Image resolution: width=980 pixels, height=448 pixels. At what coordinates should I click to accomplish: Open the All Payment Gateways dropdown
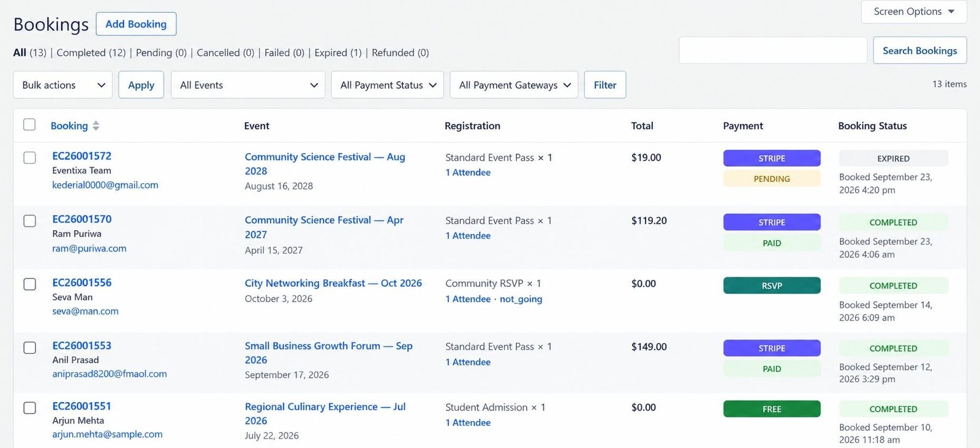click(x=514, y=85)
